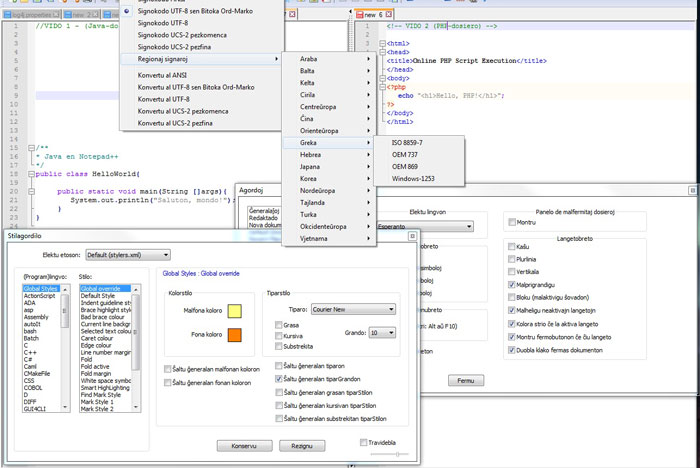Open the Elektu etoson theme dropdown
This screenshot has width=700, height=468.
(128, 255)
